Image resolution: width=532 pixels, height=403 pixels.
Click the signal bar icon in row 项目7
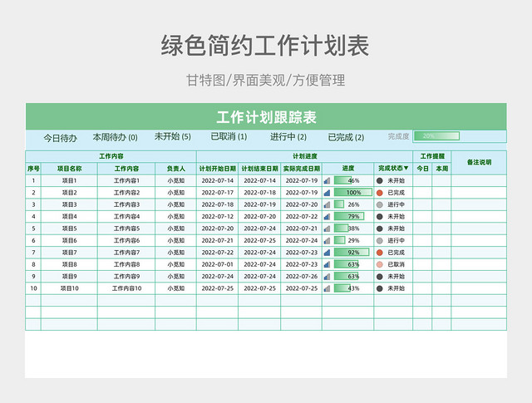pos(327,253)
